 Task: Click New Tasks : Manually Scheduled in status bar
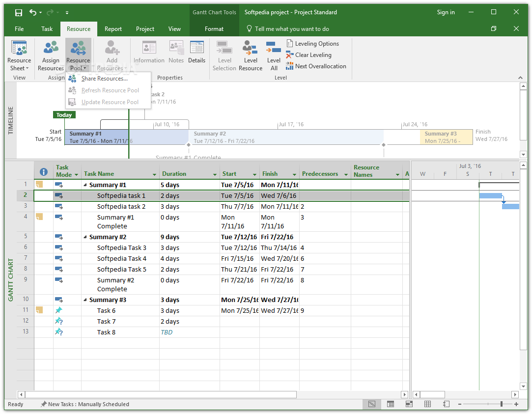point(85,404)
